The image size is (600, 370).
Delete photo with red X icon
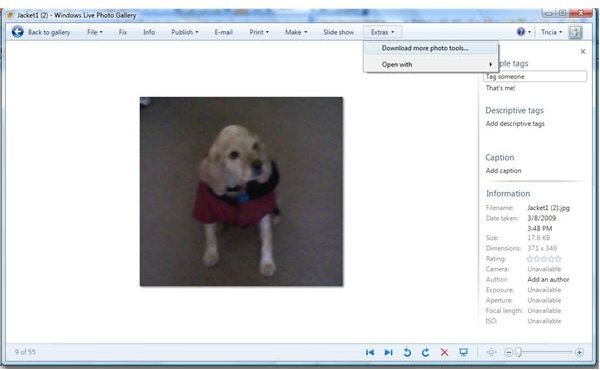coord(444,352)
